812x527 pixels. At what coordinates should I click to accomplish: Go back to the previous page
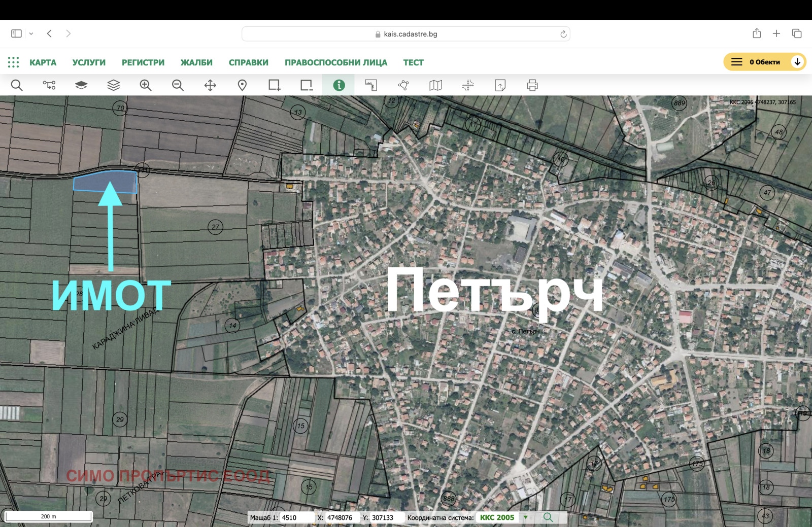(49, 33)
